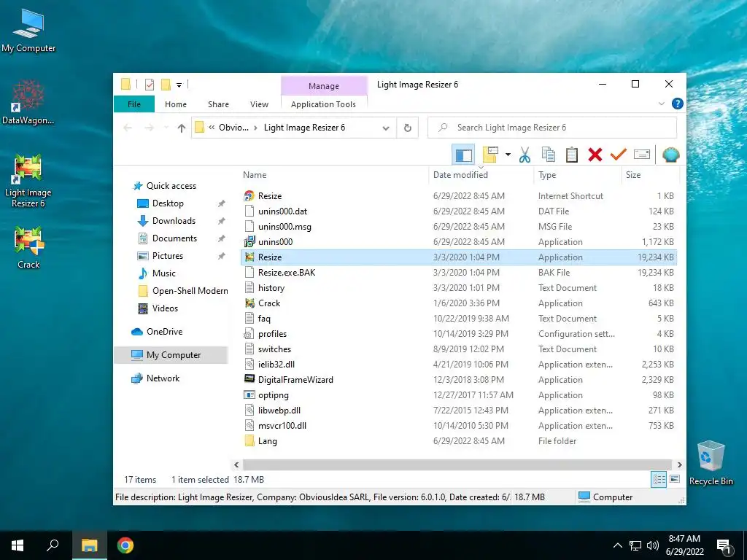
Task: Select DigitalFrameWizard application icon
Action: tap(249, 379)
